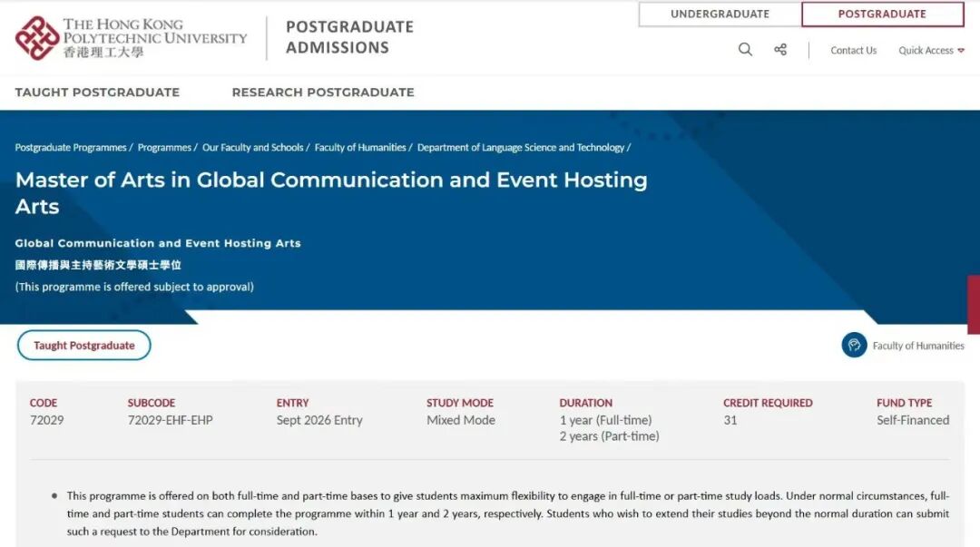Open the Research Postgraduate menu
Screen dimensions: 980x547
click(323, 93)
